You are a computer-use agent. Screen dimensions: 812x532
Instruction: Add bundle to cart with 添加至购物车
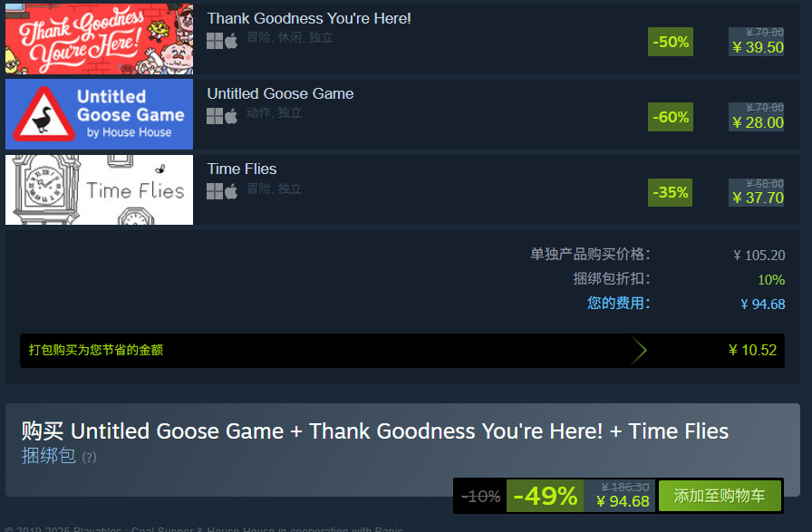[x=720, y=496]
